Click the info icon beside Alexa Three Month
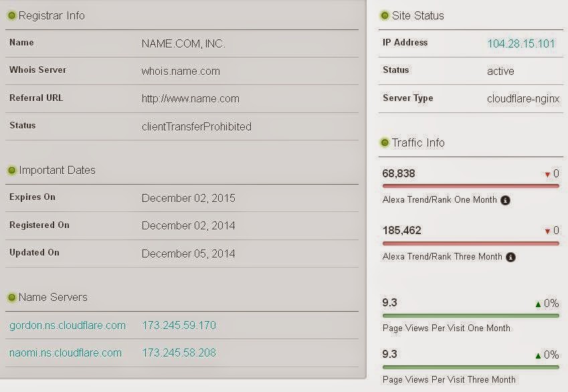This screenshot has width=568, height=392. click(510, 258)
